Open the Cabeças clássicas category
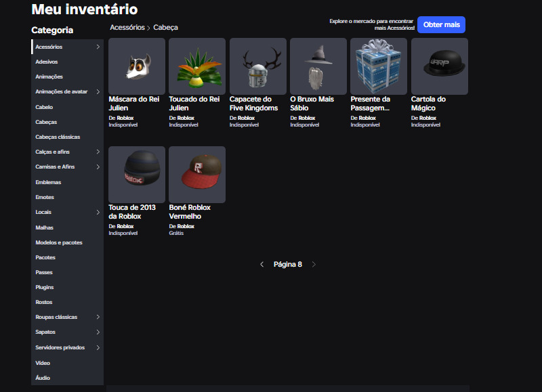 tap(67, 137)
